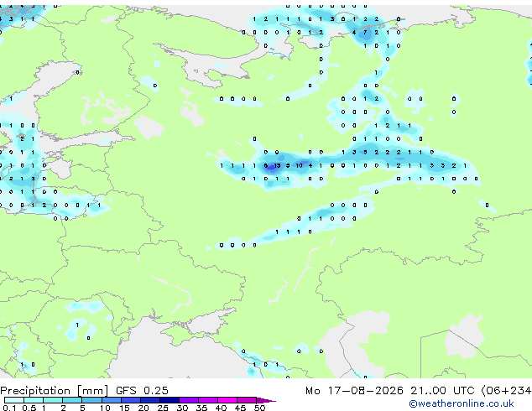Click the 25–30 mm legend swatch
The image size is (532, 411).
[169, 400]
